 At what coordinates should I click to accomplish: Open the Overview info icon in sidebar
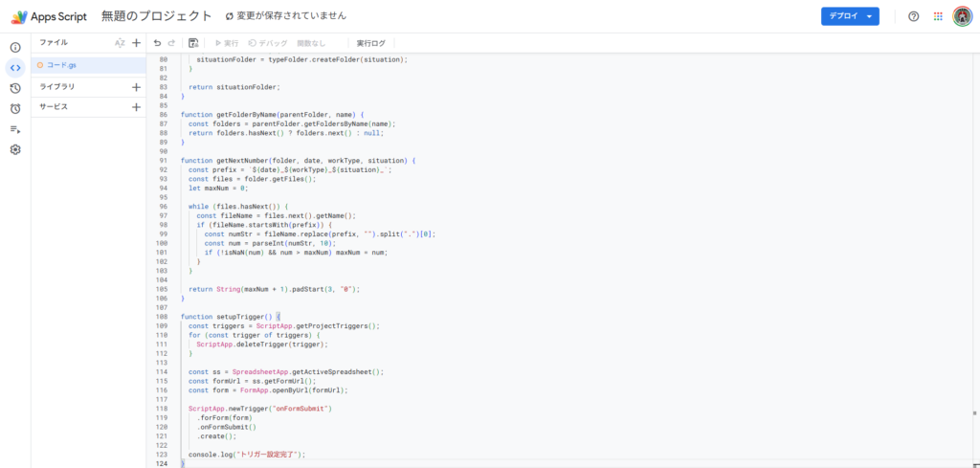pos(15,47)
